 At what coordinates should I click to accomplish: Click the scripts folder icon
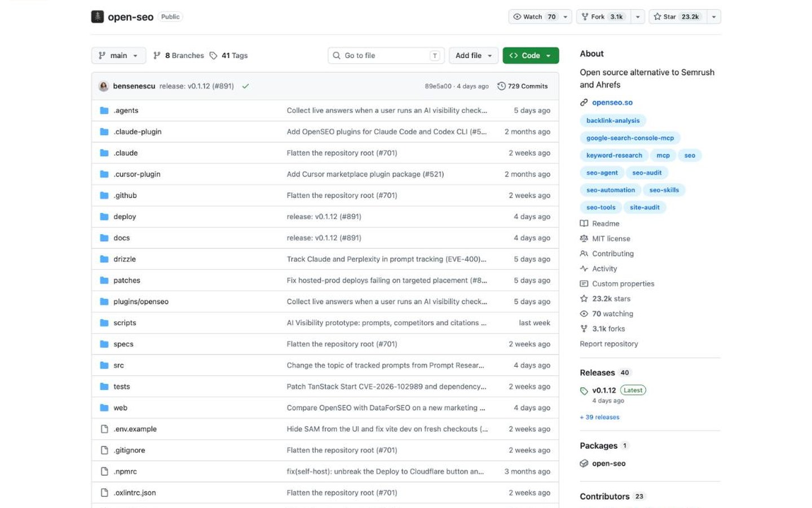pos(104,323)
